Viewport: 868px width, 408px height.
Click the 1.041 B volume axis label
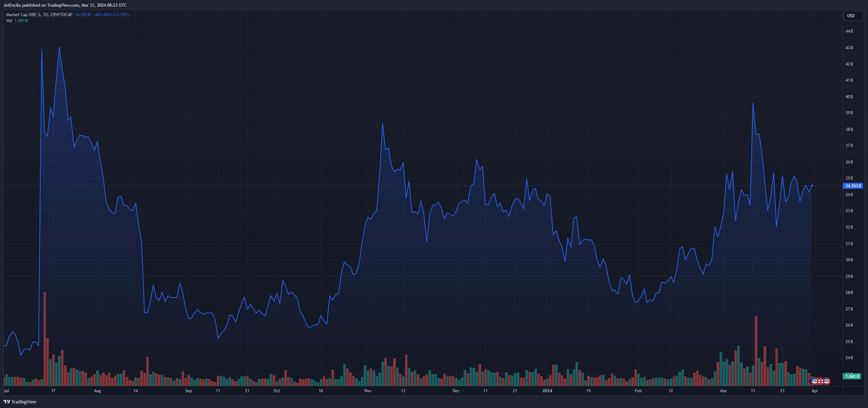(x=852, y=376)
